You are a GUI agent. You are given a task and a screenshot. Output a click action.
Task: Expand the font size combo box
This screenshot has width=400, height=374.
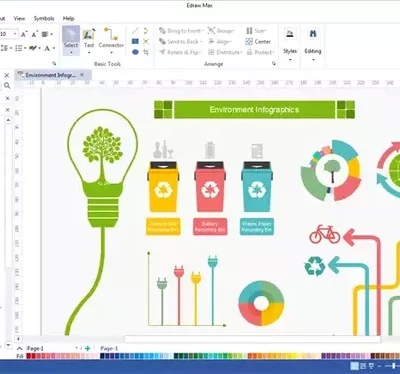click(x=15, y=34)
